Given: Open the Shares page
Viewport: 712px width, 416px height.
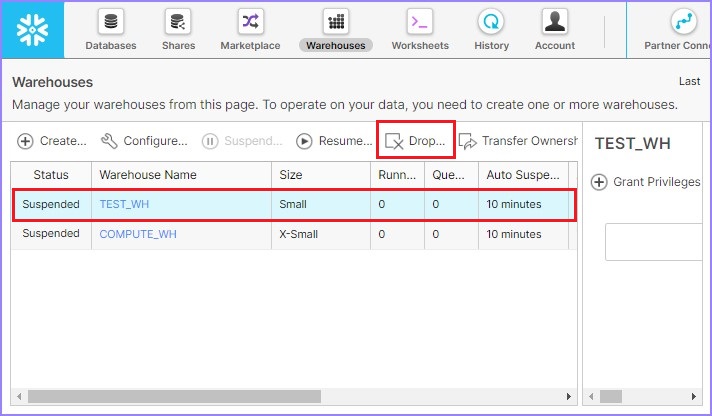Looking at the screenshot, I should point(178,30).
